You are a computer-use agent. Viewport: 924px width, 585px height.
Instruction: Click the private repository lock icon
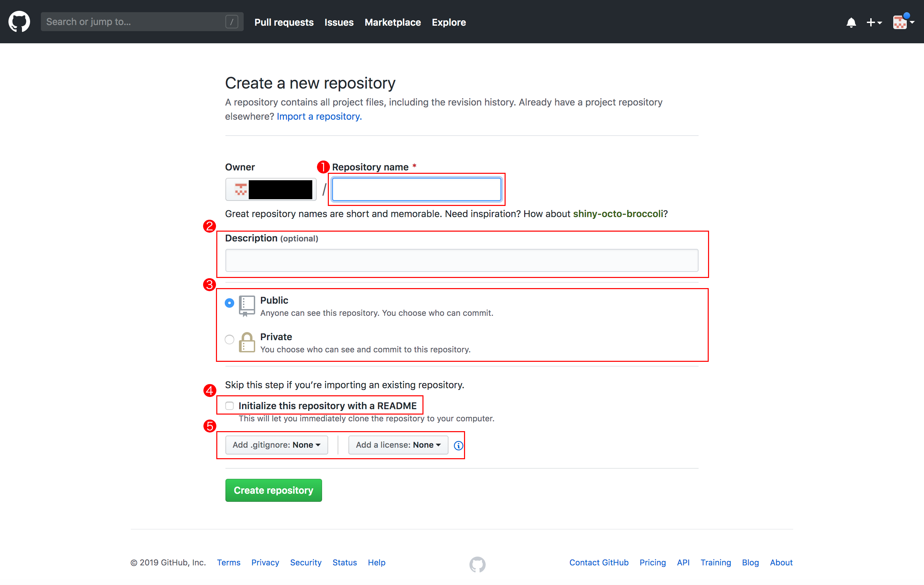click(x=247, y=342)
